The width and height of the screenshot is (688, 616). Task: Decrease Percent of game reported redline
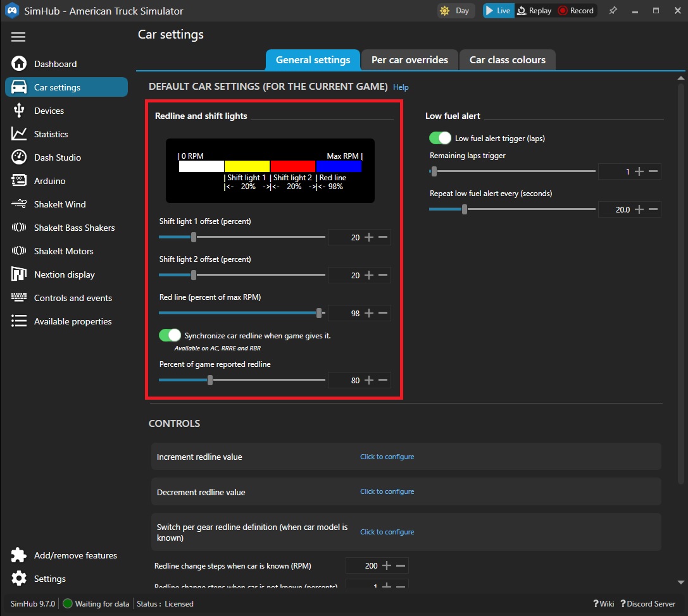(383, 380)
